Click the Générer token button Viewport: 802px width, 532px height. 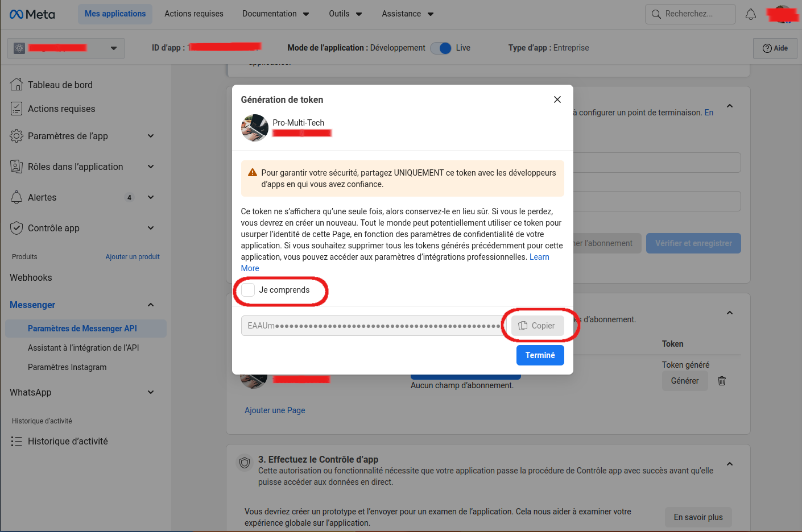[x=685, y=381]
